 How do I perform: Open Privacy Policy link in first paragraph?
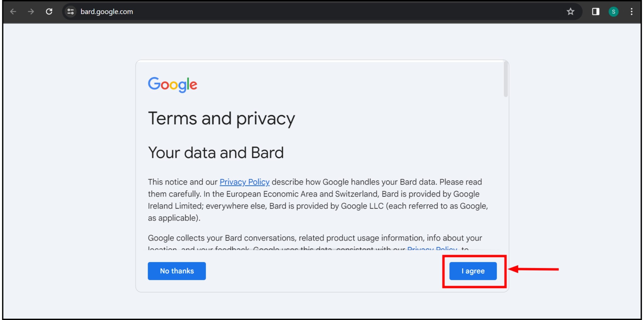point(244,182)
